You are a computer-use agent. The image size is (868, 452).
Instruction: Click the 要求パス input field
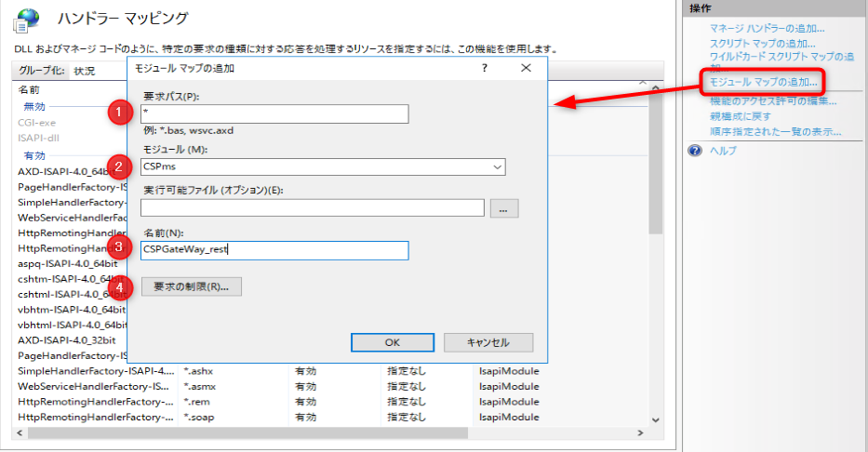[274, 113]
